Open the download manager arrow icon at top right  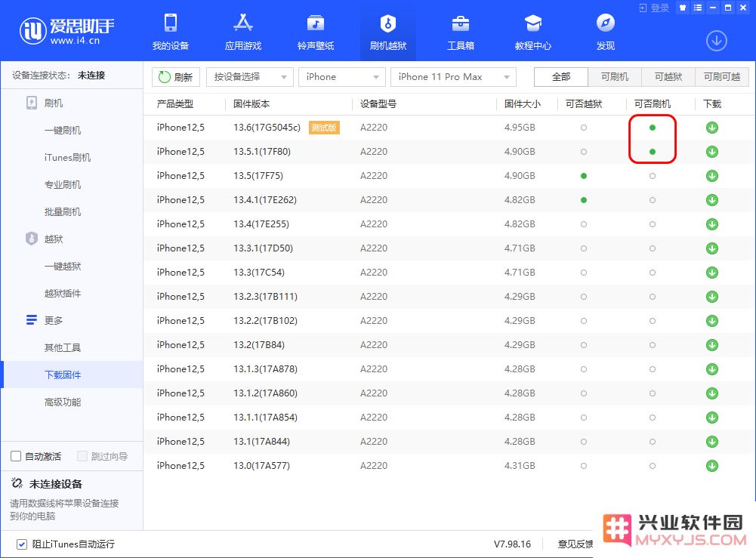[x=717, y=41]
